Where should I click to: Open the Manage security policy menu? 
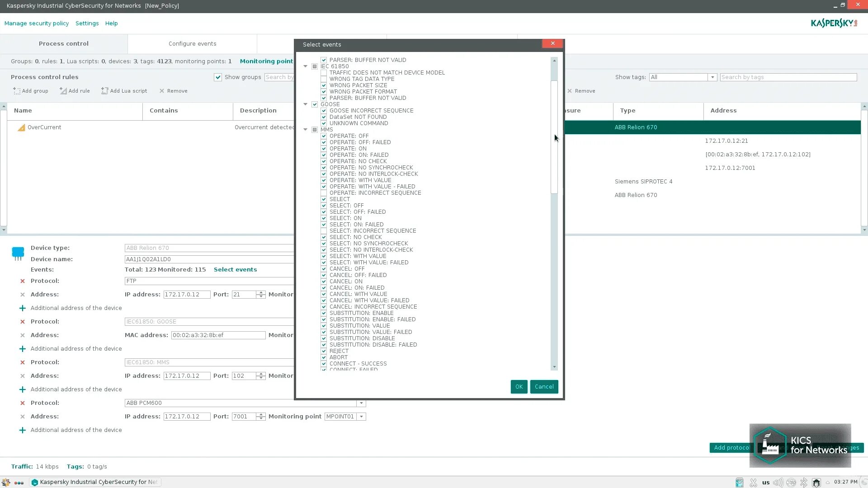[37, 23]
